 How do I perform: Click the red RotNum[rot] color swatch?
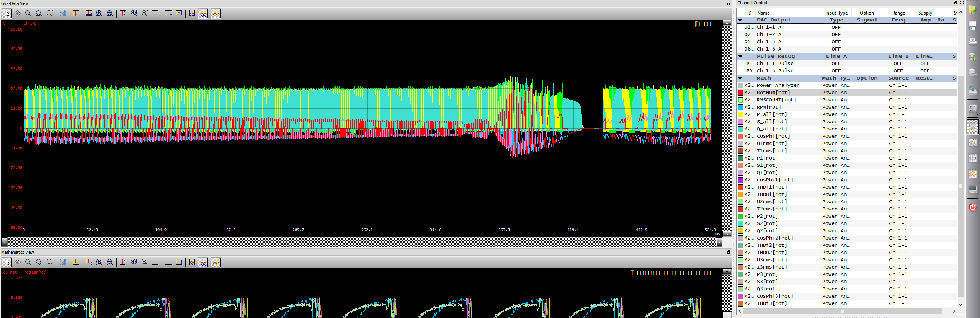pos(741,93)
